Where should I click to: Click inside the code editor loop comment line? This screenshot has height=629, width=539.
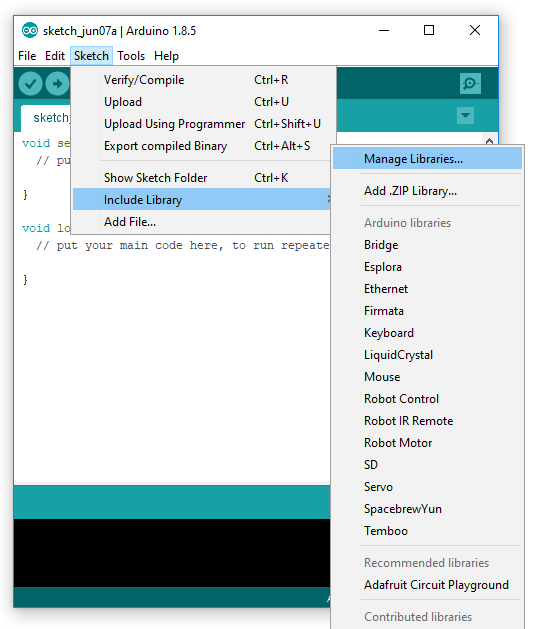point(182,245)
